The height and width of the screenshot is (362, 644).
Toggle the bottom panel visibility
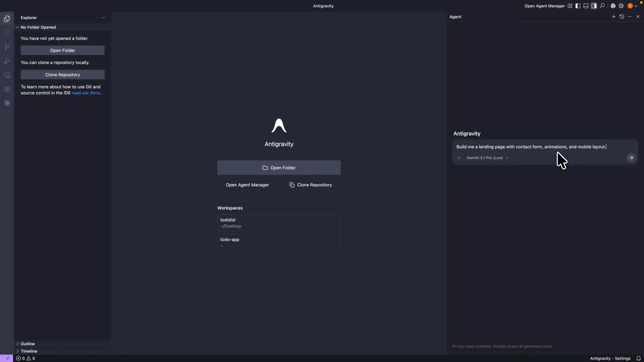pyautogui.click(x=586, y=6)
